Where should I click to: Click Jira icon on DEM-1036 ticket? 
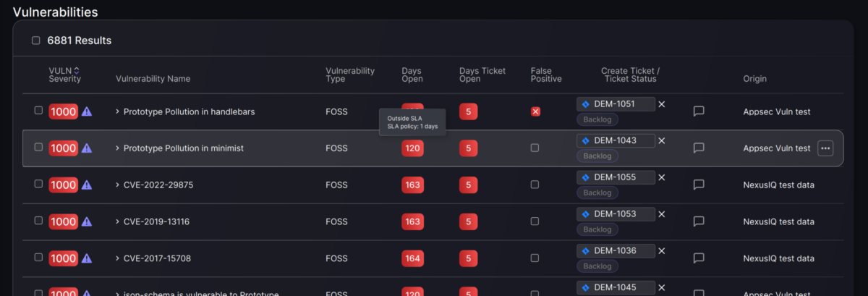click(x=586, y=251)
